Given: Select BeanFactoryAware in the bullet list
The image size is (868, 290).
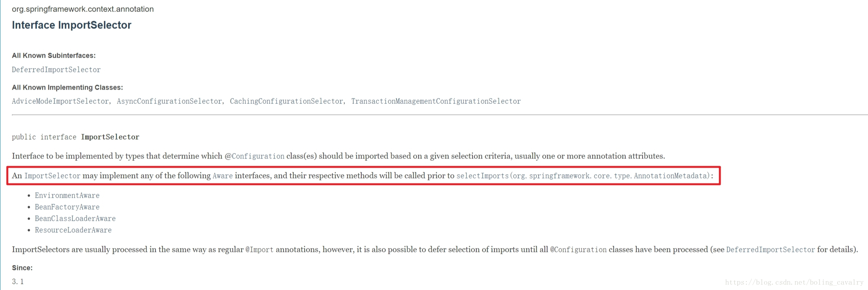Looking at the screenshot, I should [x=67, y=207].
